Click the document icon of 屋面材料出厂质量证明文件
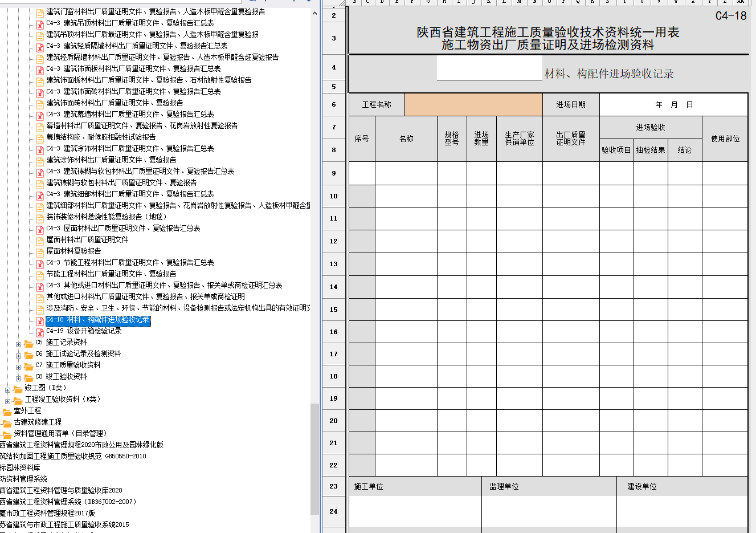 [40, 241]
